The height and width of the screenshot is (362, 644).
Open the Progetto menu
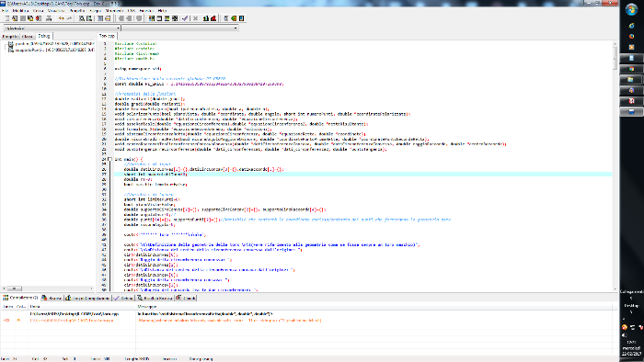[x=77, y=11]
